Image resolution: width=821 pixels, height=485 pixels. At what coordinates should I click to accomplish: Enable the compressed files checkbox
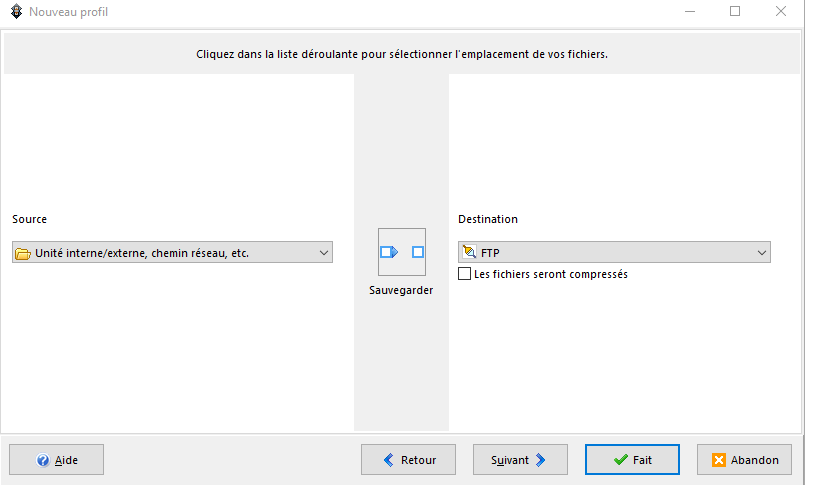coord(464,274)
